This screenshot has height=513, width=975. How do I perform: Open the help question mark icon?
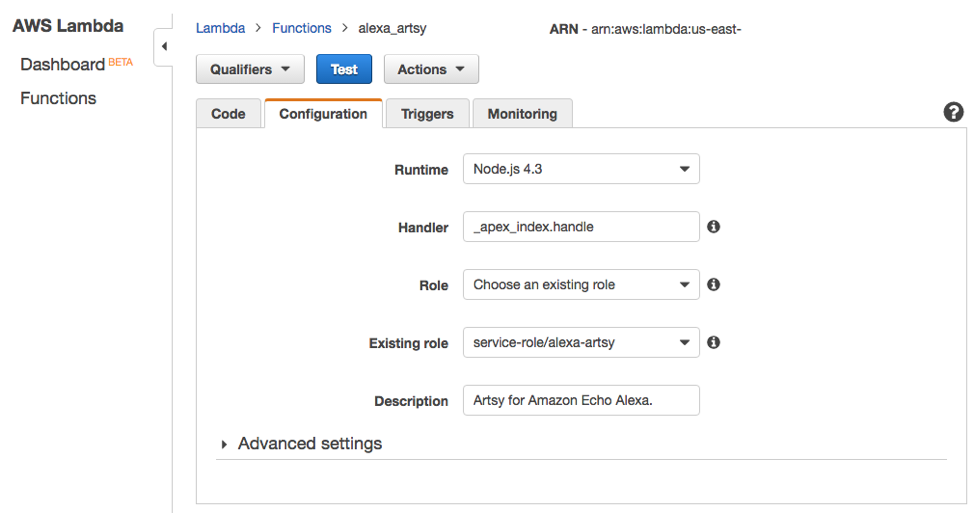click(953, 113)
